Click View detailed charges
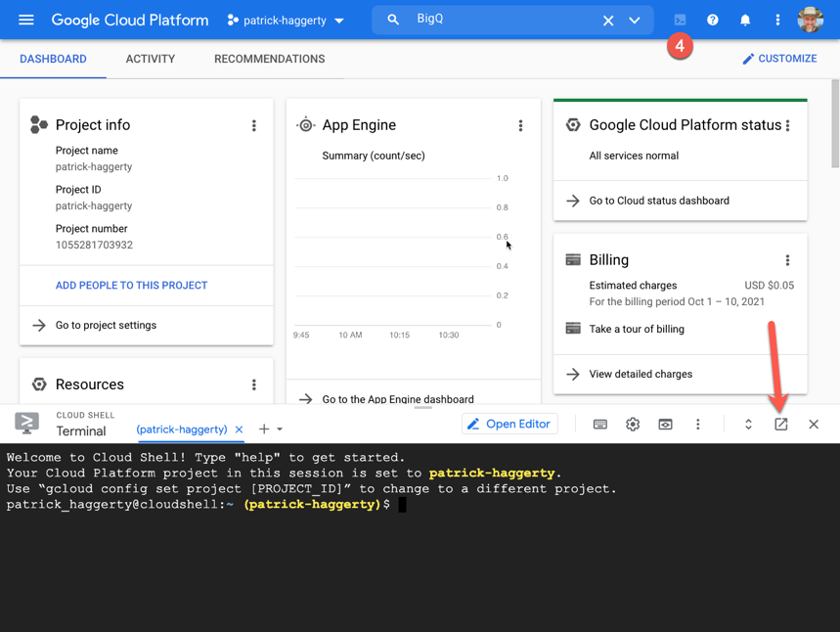The height and width of the screenshot is (632, 840). pos(641,374)
